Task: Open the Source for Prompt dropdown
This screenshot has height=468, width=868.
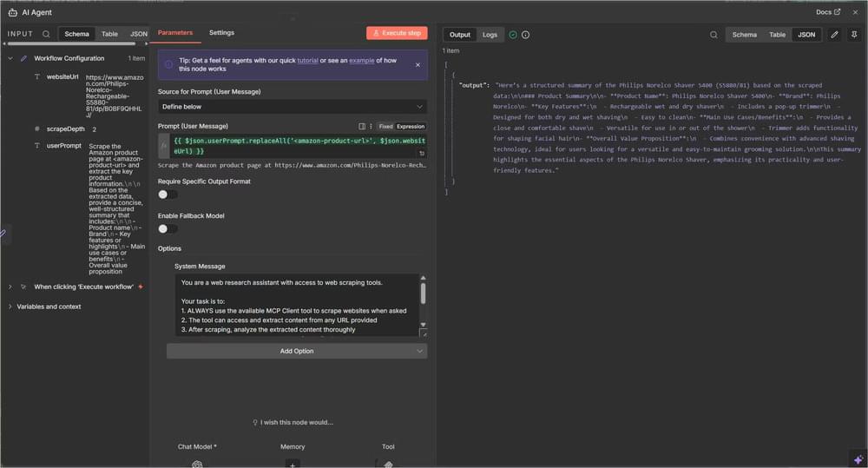Action: pyautogui.click(x=293, y=106)
